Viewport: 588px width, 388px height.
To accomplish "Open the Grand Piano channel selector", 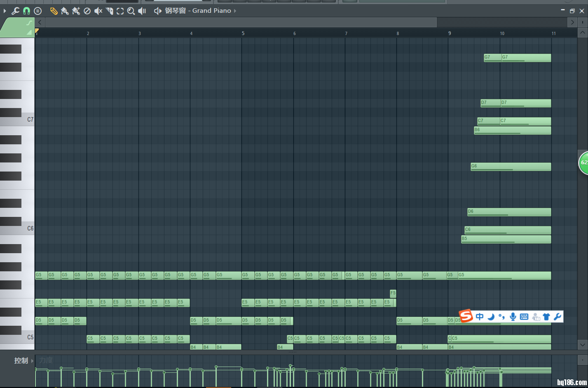I will coord(198,11).
